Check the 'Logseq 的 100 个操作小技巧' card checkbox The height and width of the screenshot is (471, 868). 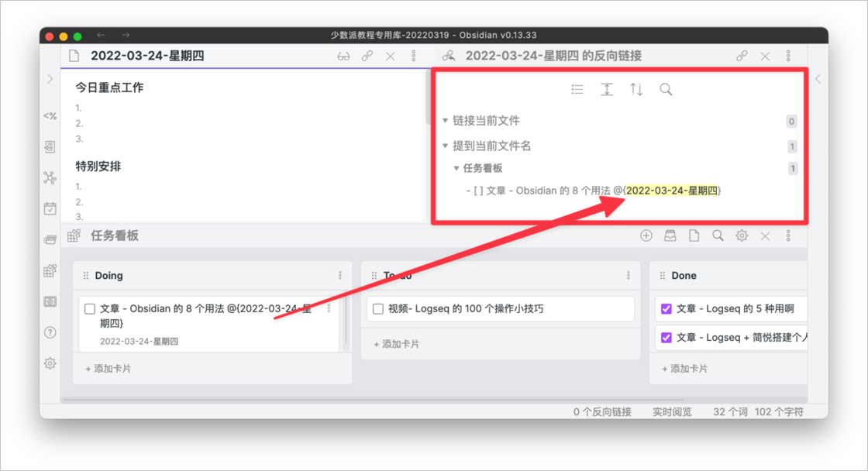pos(378,309)
